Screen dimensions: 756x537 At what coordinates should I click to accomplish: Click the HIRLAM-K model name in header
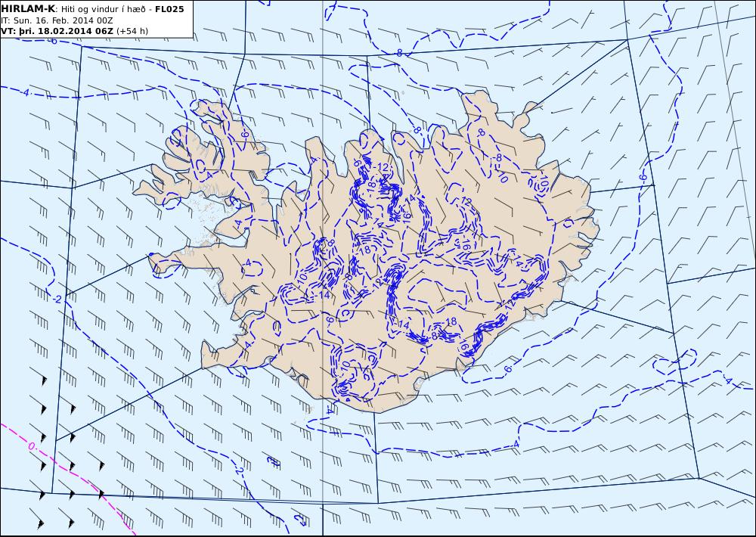click(x=29, y=9)
